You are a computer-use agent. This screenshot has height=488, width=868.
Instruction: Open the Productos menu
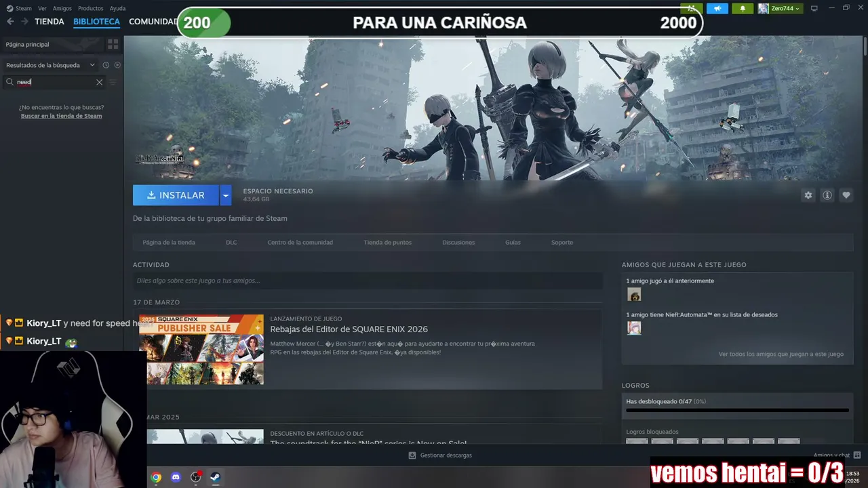click(x=91, y=8)
